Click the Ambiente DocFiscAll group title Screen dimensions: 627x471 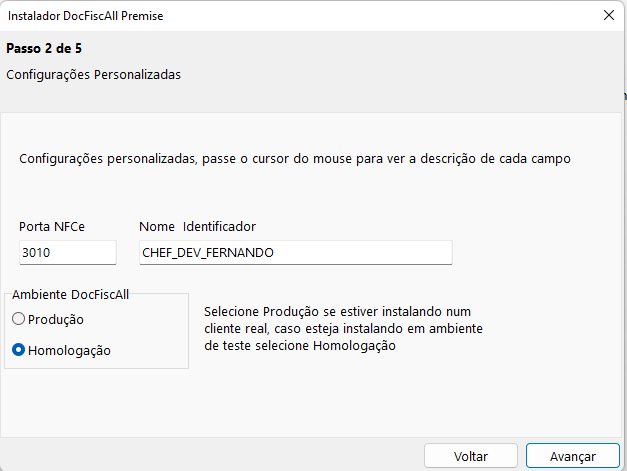coord(70,294)
